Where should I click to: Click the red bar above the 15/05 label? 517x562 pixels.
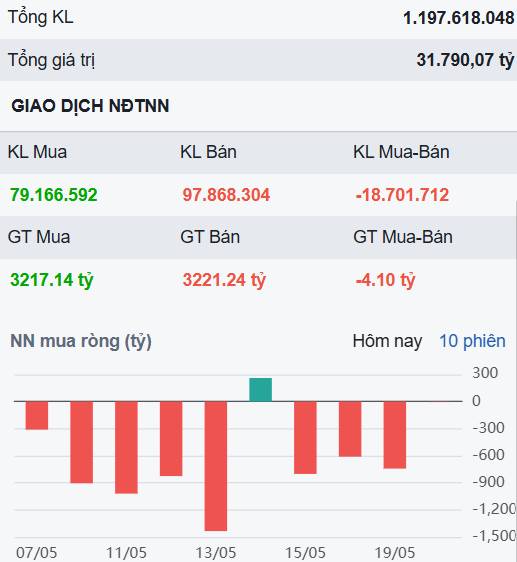pos(305,438)
